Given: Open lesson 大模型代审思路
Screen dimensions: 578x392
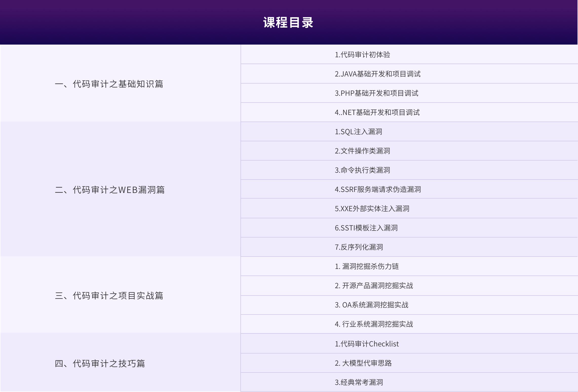Looking at the screenshot, I should click(363, 363).
